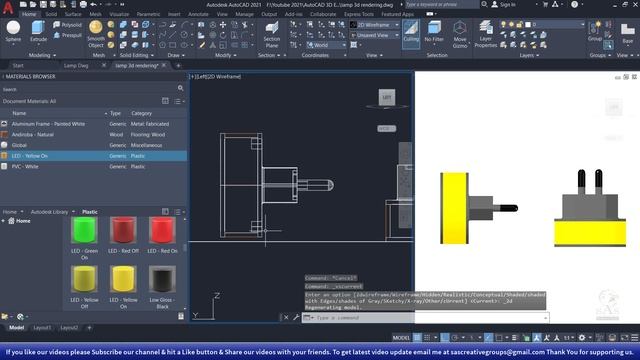640x360 pixels.
Task: Click the search magnifier in Materials Browser
Action: [180, 88]
